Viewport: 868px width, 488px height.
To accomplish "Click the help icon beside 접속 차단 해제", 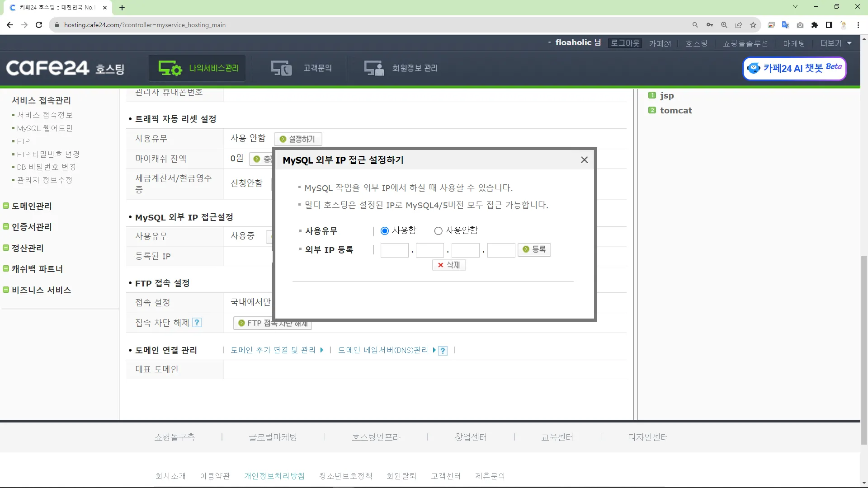I will (197, 323).
